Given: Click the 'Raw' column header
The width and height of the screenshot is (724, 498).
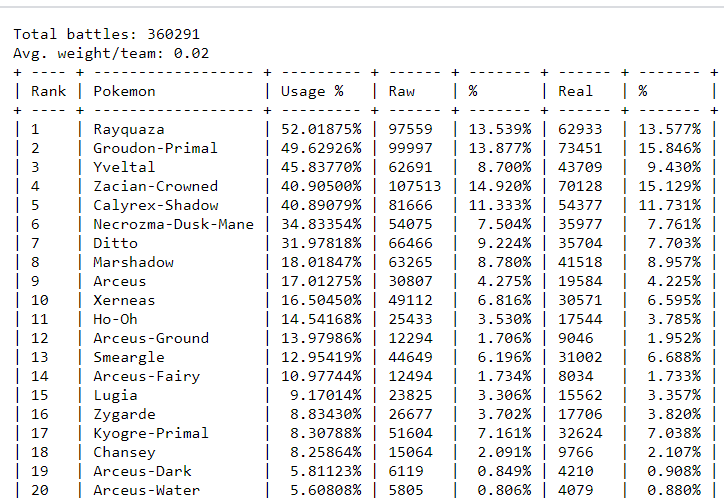Looking at the screenshot, I should 402,91.
